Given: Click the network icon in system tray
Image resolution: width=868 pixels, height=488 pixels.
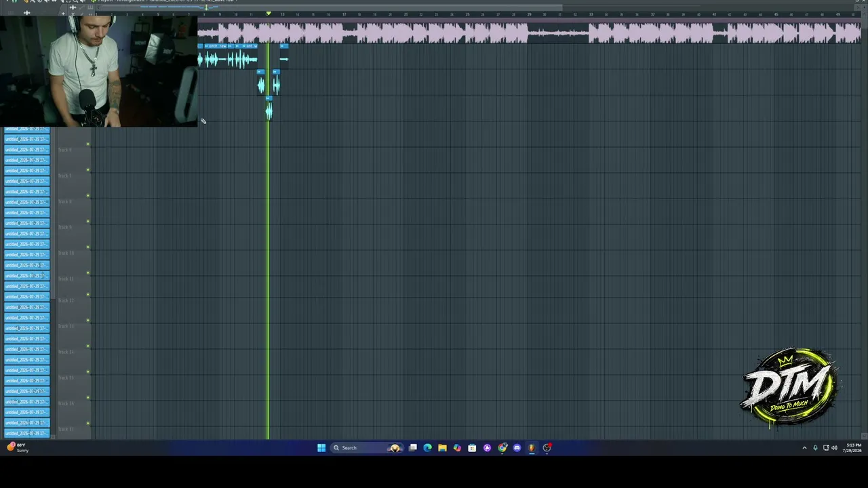Looking at the screenshot, I should [x=825, y=447].
